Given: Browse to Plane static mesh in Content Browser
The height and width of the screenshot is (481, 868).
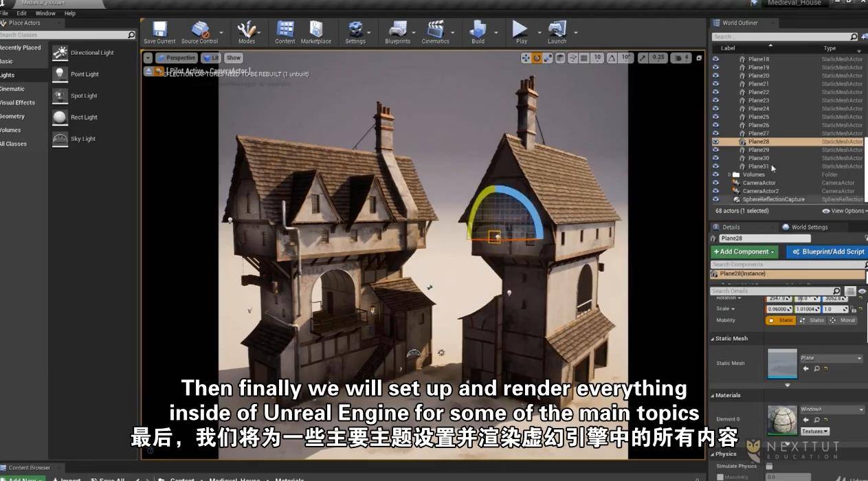Looking at the screenshot, I should [x=816, y=369].
